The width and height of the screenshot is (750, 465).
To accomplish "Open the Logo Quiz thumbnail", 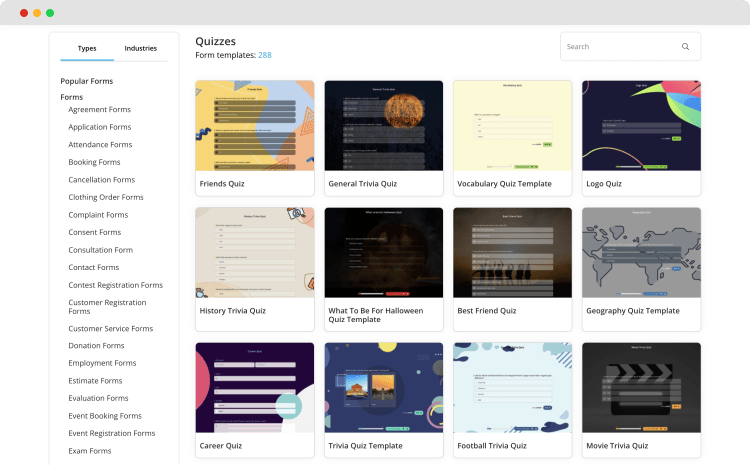I will tap(641, 126).
